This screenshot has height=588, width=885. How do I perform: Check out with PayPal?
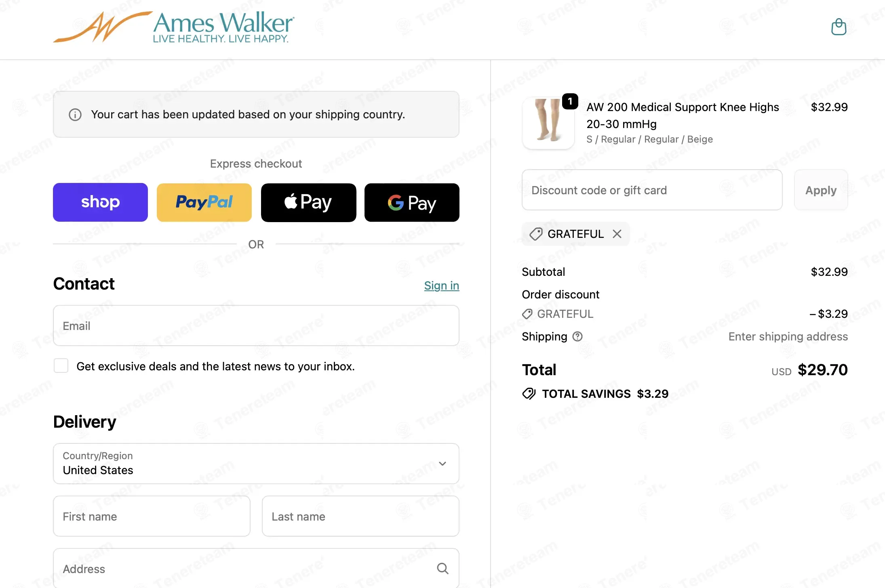click(204, 202)
